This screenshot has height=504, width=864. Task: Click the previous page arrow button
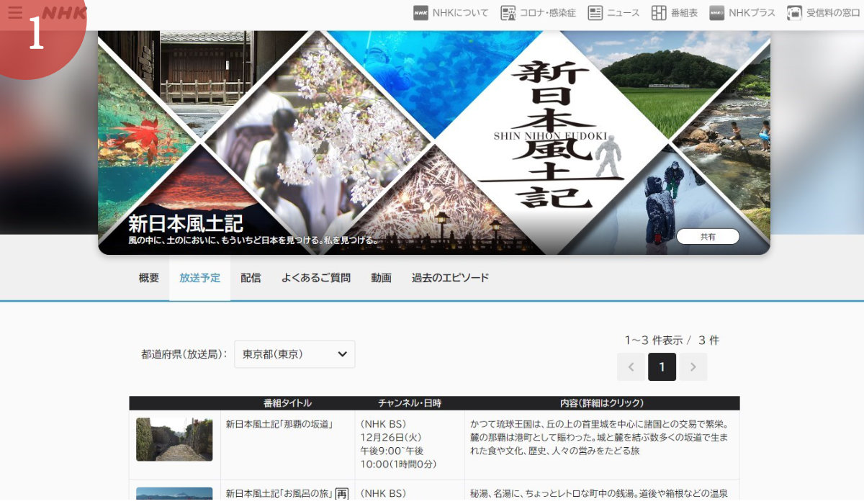631,367
